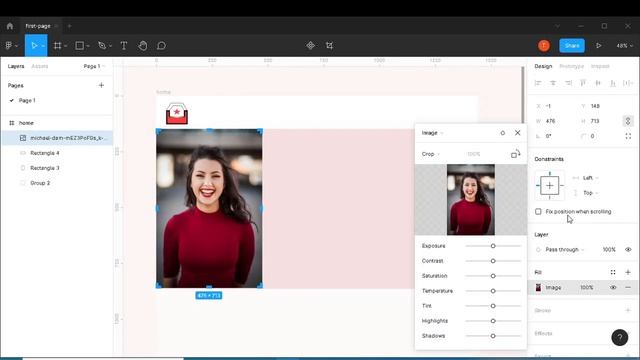Screen dimensions: 640x360
Task: Select the Comment tool
Action: click(162, 46)
